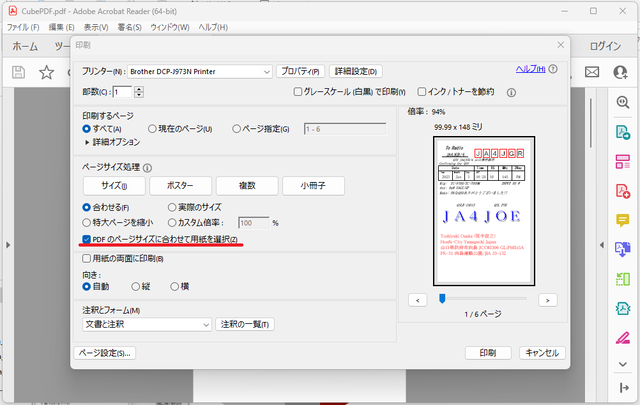Switch to the ホーム tab
Viewport: 640px width, 405px height.
click(25, 46)
